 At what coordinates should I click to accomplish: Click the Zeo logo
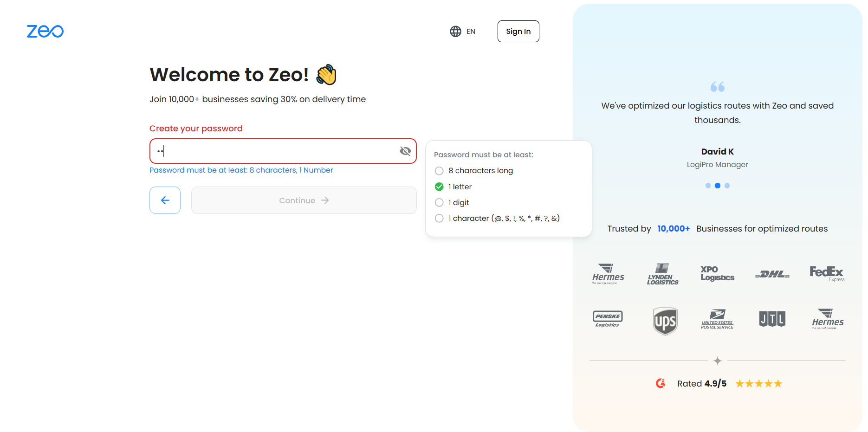point(45,31)
